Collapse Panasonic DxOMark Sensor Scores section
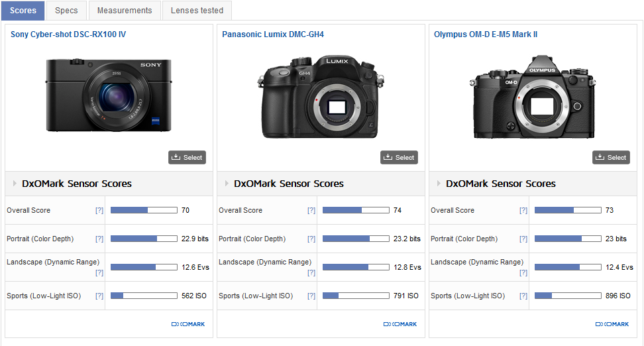 [x=227, y=184]
